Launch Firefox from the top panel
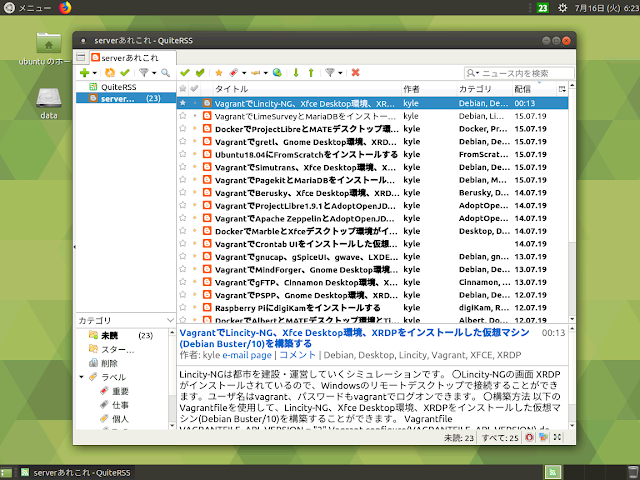The image size is (640, 480). tap(65, 7)
